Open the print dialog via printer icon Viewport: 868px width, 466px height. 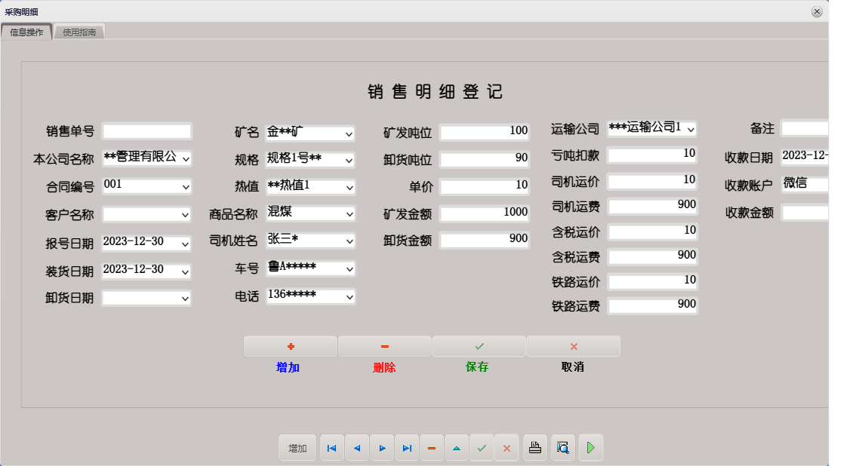coord(535,447)
